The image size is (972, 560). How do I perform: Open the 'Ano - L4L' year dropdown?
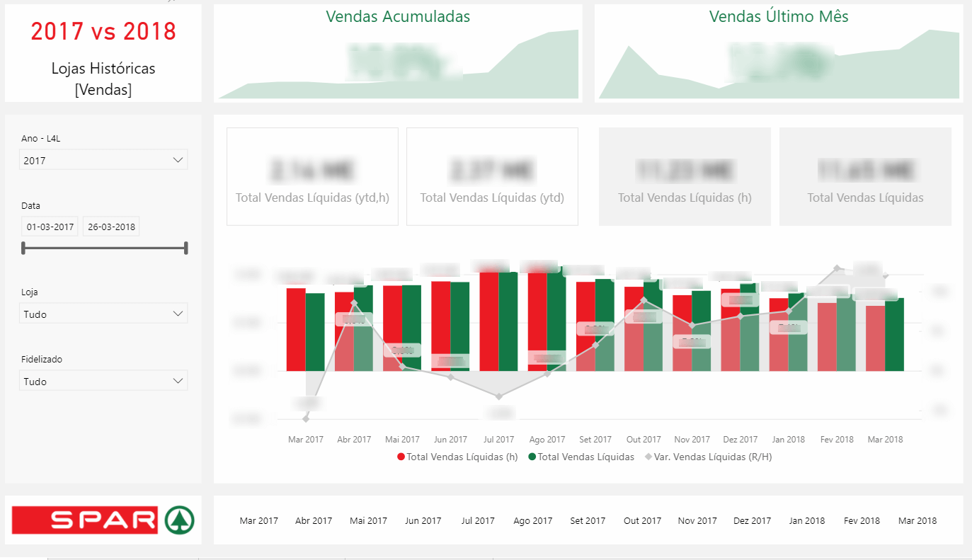coord(103,159)
